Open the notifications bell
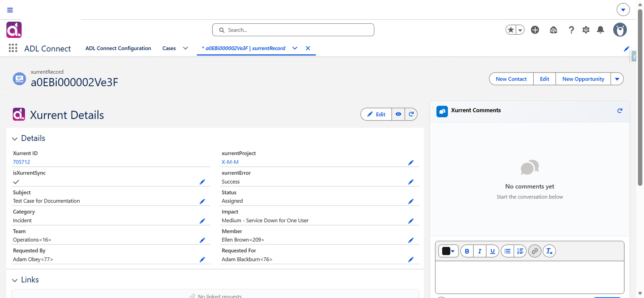Viewport: 644px width, 298px height. (x=600, y=30)
